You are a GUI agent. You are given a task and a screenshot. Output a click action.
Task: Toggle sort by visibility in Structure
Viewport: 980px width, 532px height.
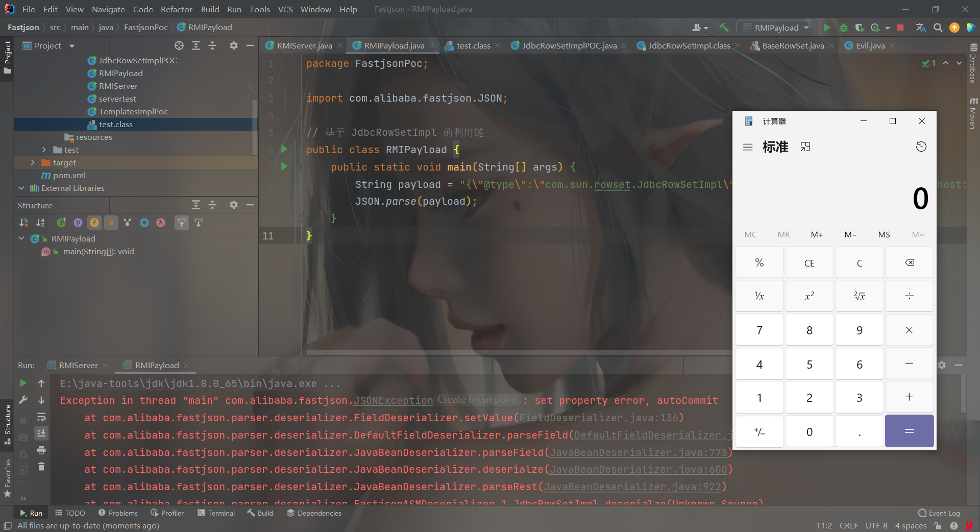pos(23,222)
